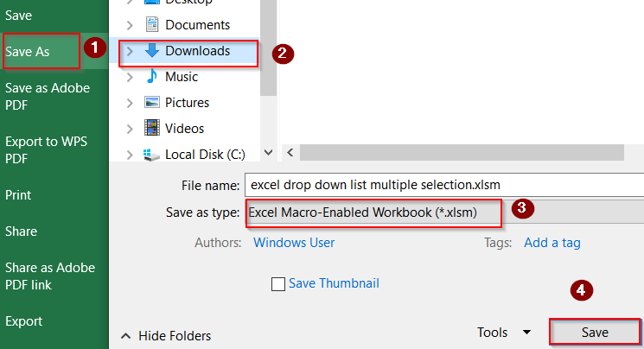Expand the Music folder chevron
This screenshot has width=644, height=349.
tap(130, 77)
